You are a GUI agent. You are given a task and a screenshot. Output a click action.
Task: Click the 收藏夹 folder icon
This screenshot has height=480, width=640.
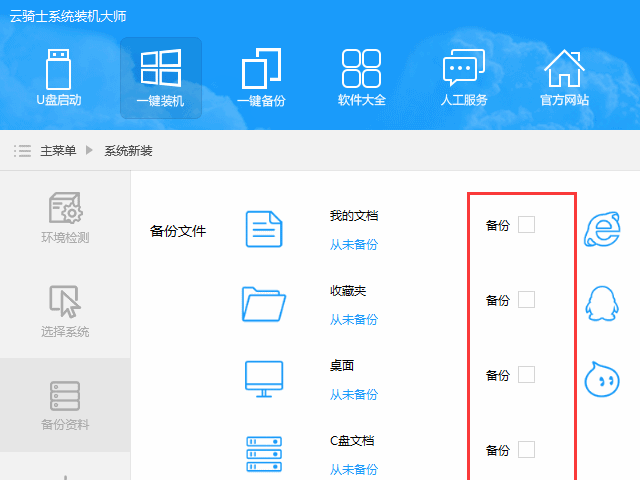tap(264, 304)
